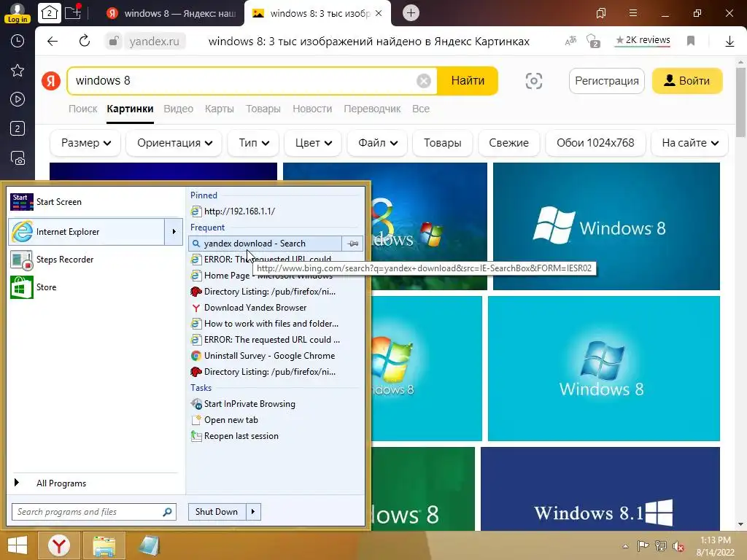
Task: Open the white-logo Windows 8 thumbnail
Action: coord(606,226)
